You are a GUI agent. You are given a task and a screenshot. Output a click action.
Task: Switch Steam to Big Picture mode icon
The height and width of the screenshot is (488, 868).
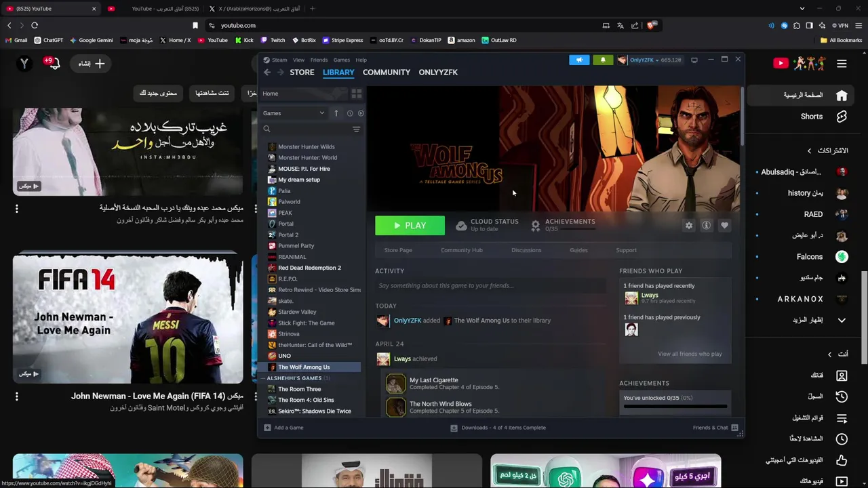pos(694,60)
